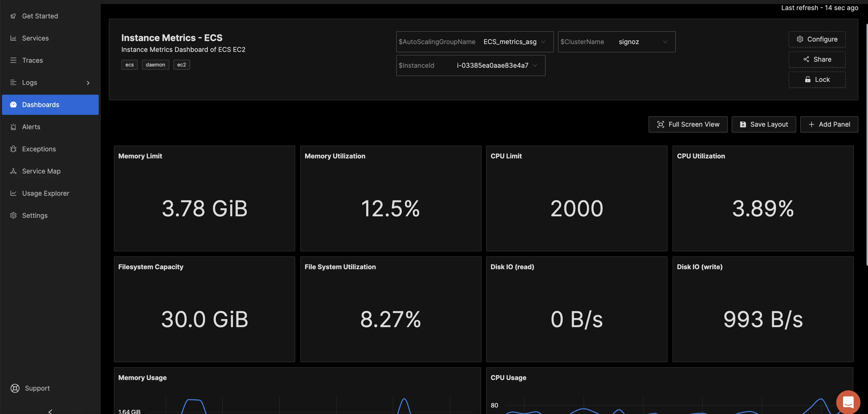Screen dimensions: 868x414
Task: Open the Alerts section
Action: click(x=50, y=127)
